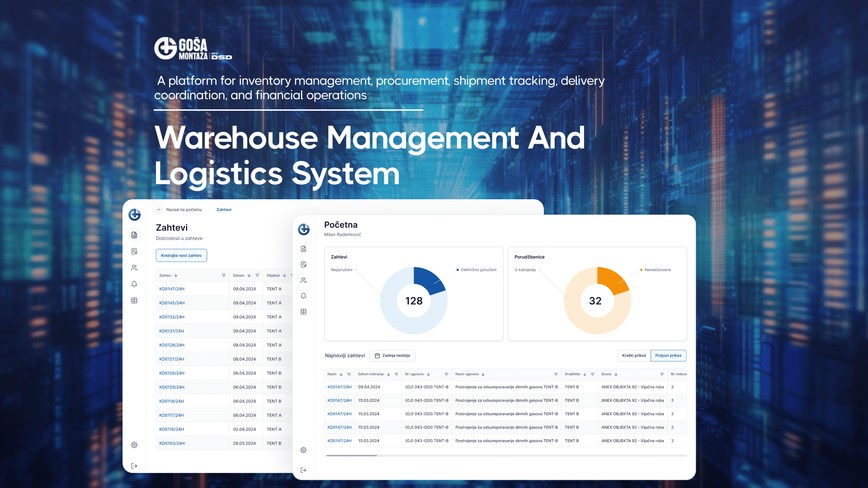The height and width of the screenshot is (488, 868).
Task: Toggle sorting on the Naziv column
Action: [341, 374]
